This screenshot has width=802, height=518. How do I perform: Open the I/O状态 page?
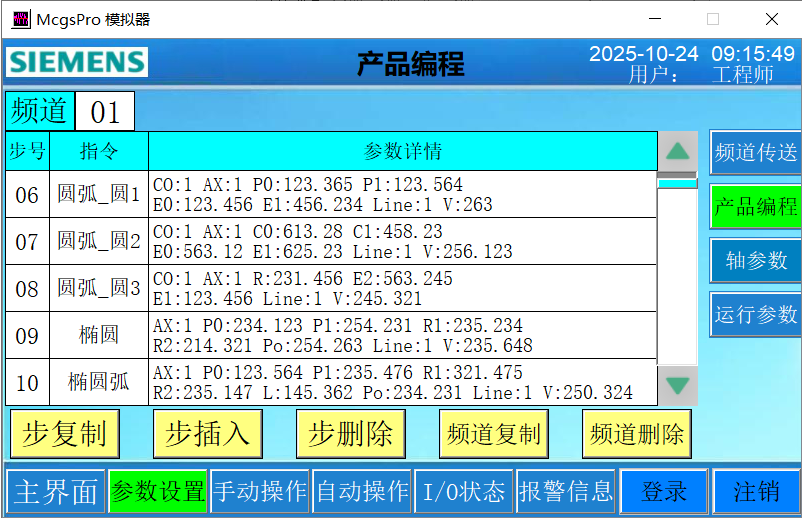(463, 492)
